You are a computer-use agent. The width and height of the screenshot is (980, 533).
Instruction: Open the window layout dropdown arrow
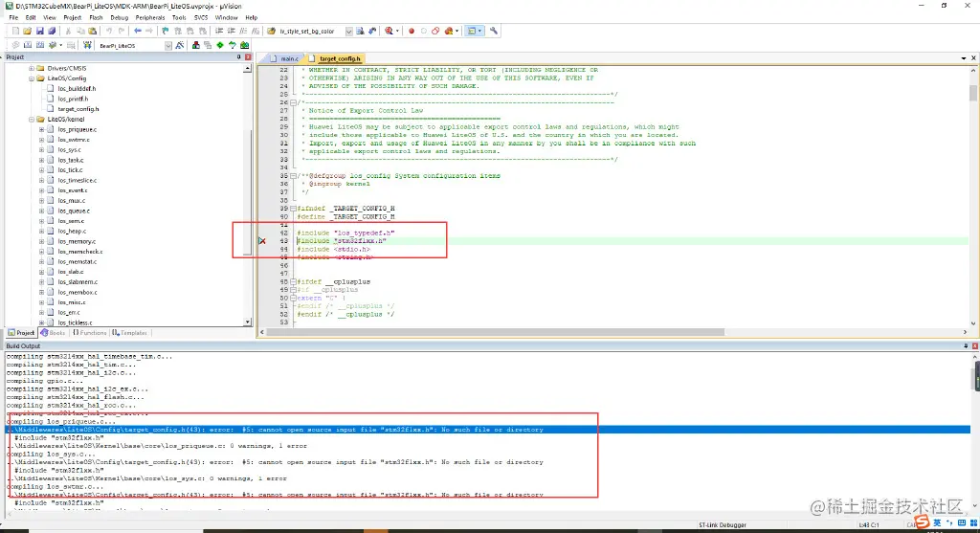(479, 31)
